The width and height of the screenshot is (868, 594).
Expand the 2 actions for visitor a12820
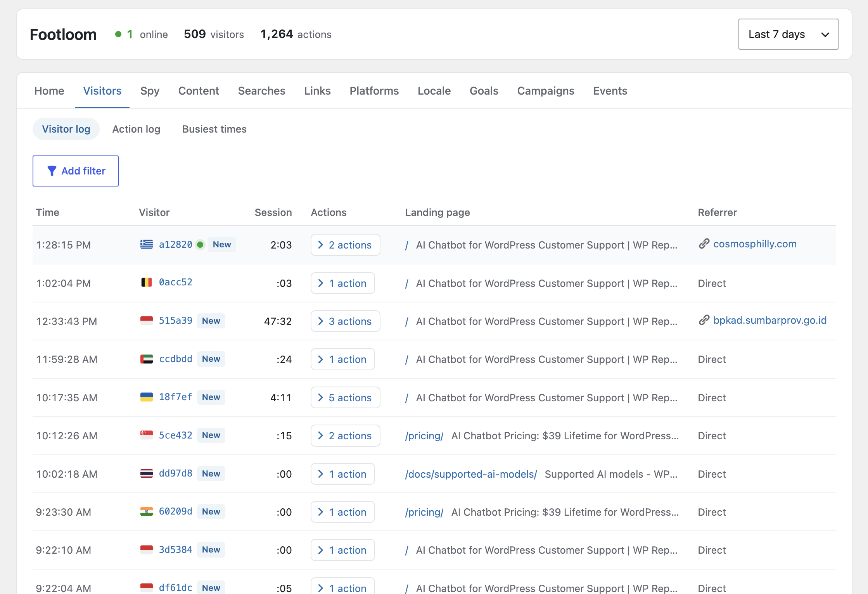(x=345, y=245)
